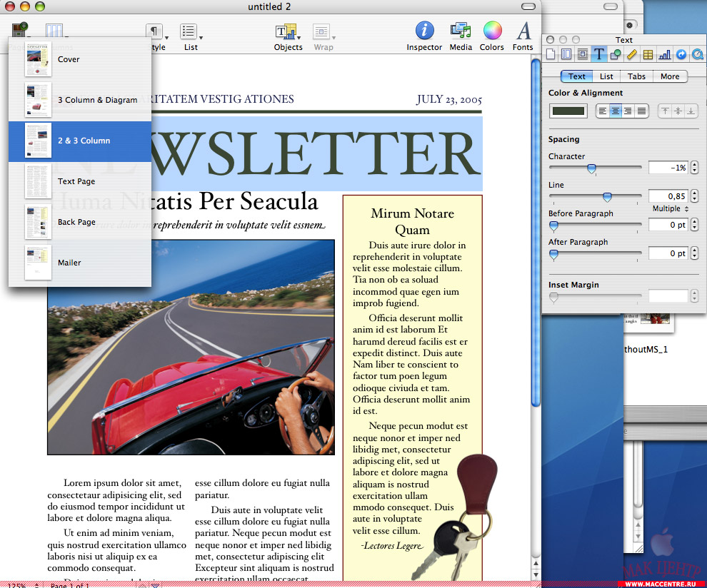The image size is (707, 588).
Task: Open the Wrap dropdown arrow
Action: tap(334, 38)
